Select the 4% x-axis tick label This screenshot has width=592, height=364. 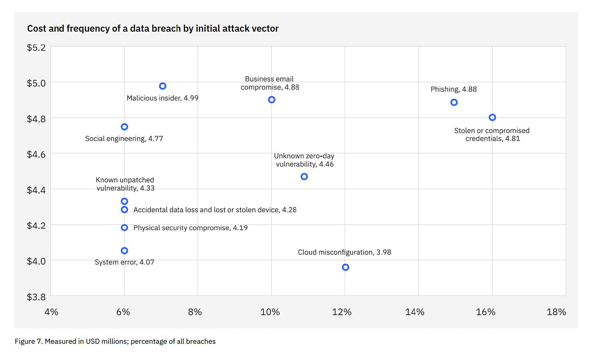[x=51, y=312]
